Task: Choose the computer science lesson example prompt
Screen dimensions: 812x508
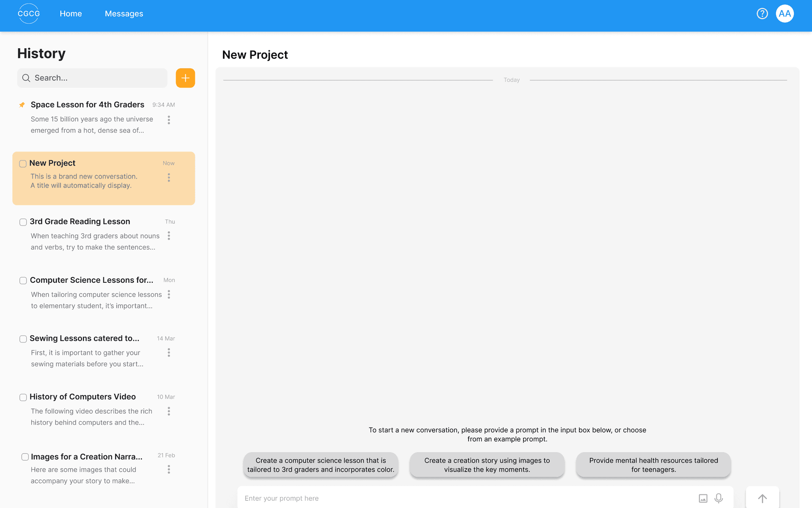Action: (321, 465)
